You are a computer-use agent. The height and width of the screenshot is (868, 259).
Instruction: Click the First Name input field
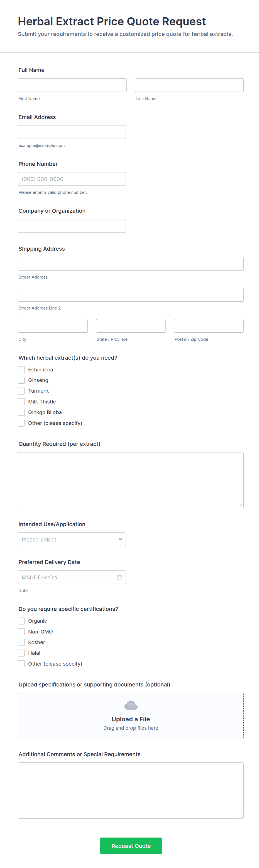pos(72,85)
